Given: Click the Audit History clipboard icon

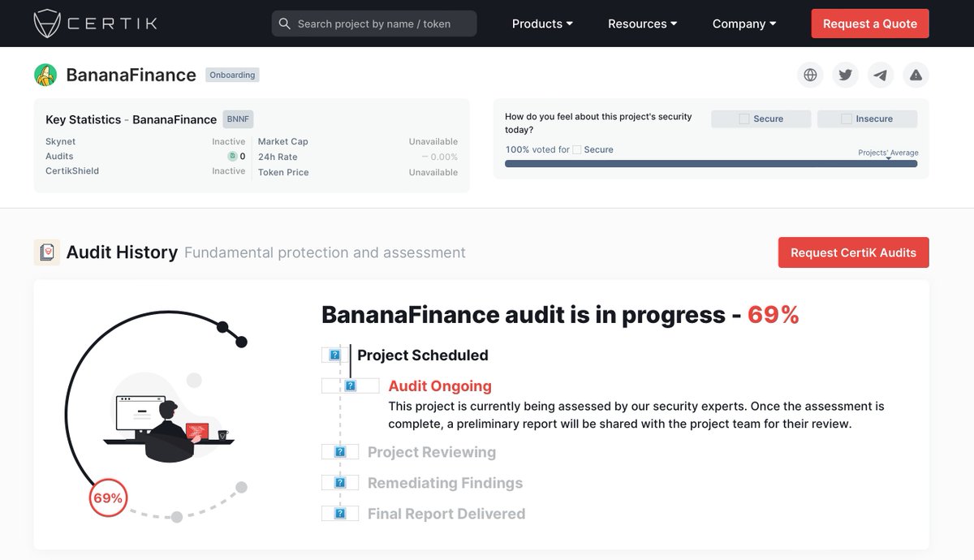Looking at the screenshot, I should click(x=47, y=252).
